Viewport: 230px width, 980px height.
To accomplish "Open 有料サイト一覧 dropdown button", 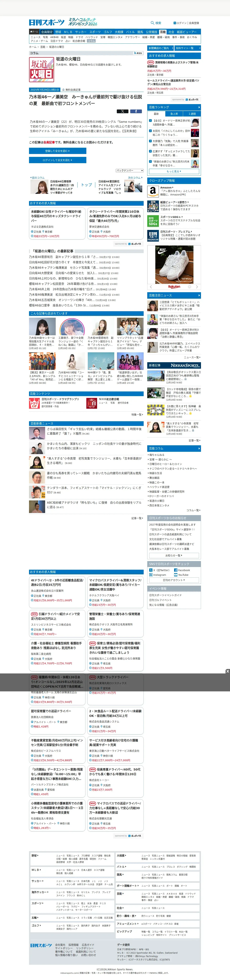I will pos(188,48).
